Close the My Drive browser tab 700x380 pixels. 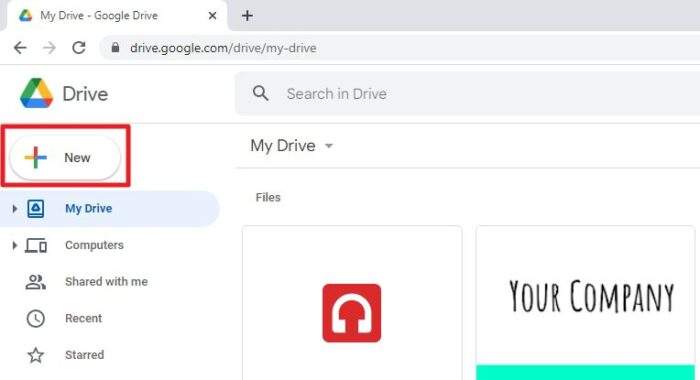[212, 16]
